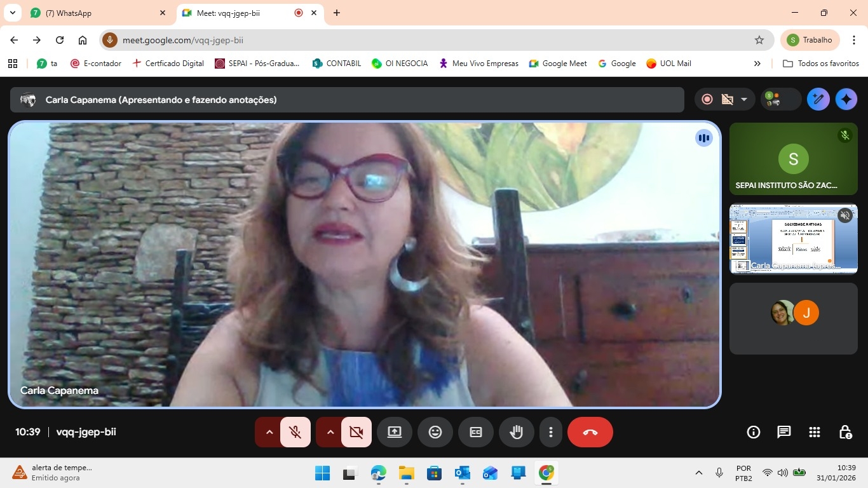Image resolution: width=868 pixels, height=488 pixels.
Task: Raise hand in the meeting
Action: coord(517,432)
